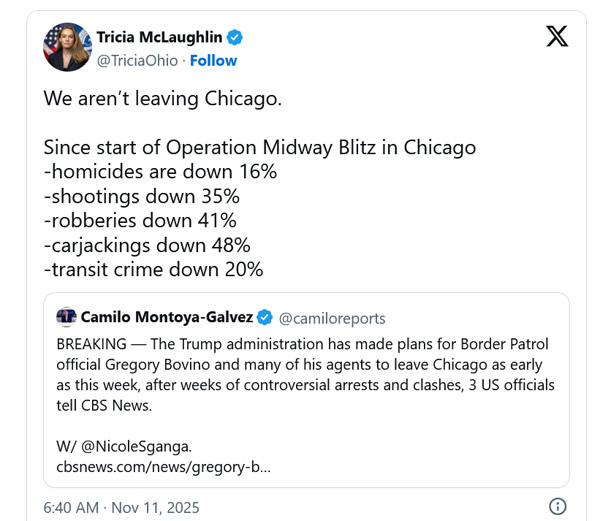600x521 pixels.
Task: Click the X logo icon
Action: (x=557, y=37)
